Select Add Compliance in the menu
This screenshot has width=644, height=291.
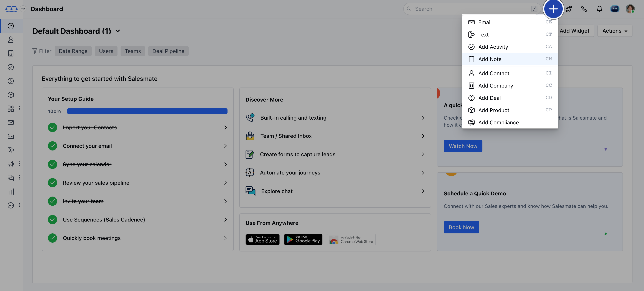510,122
